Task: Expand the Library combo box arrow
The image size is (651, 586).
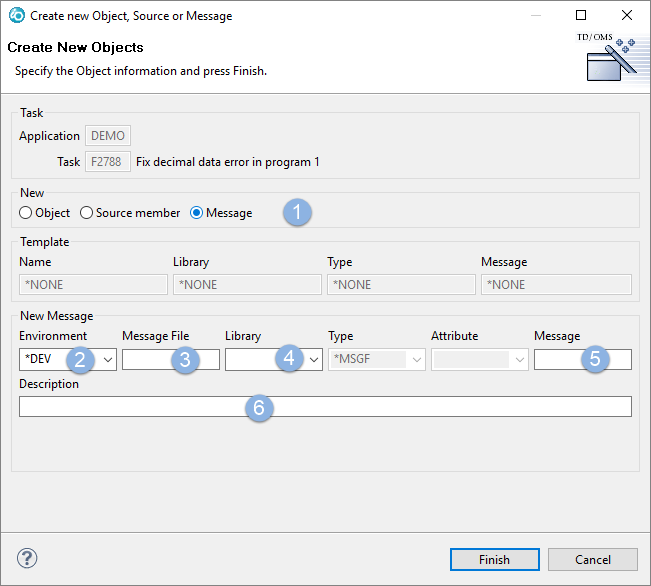Action: (313, 360)
